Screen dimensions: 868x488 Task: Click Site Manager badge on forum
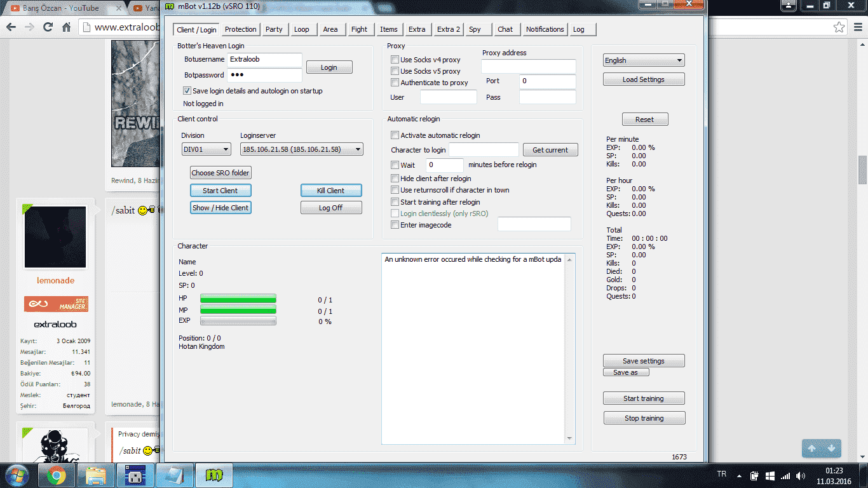tap(56, 304)
